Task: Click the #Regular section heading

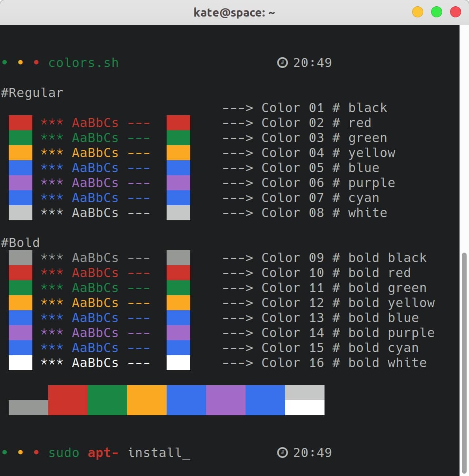Action: coord(32,93)
